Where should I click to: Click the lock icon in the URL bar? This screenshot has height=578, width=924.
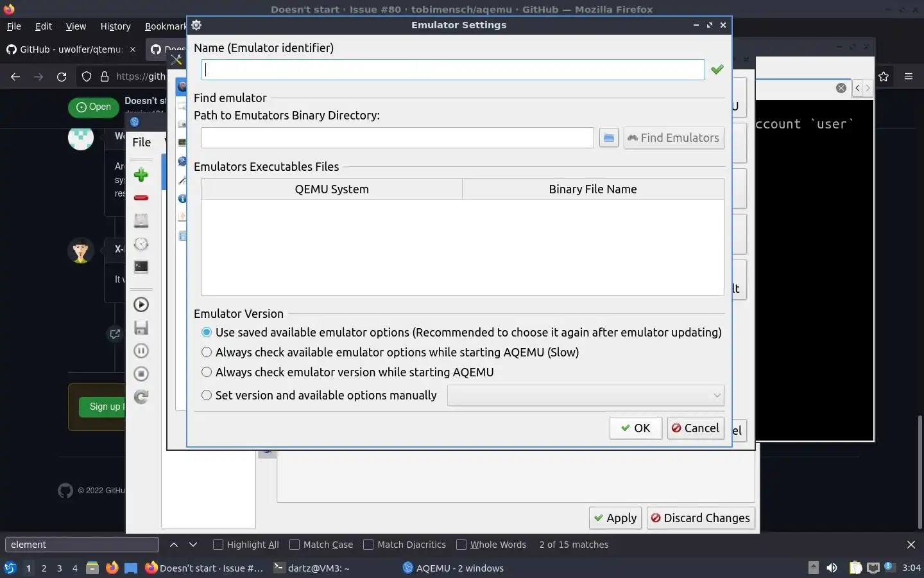coord(105,76)
